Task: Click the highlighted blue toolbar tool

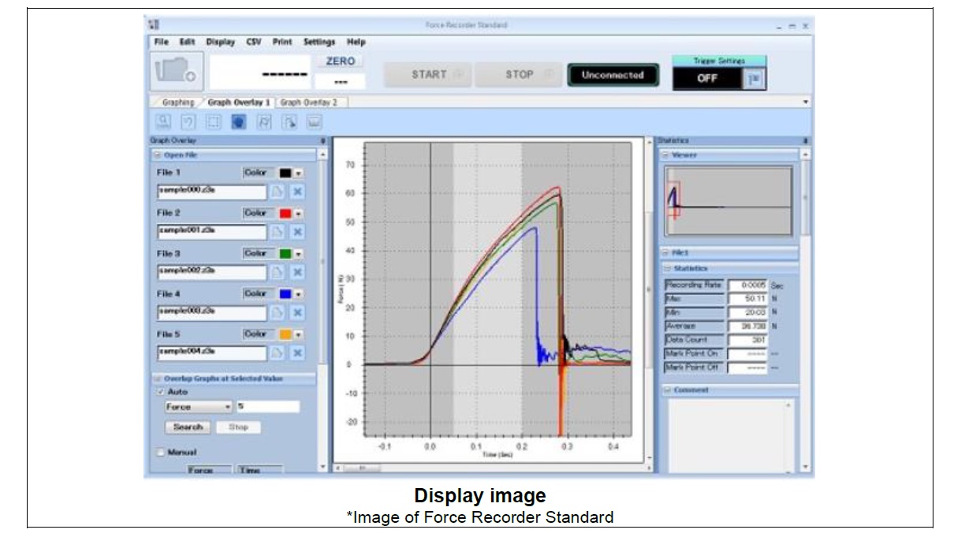Action: tap(238, 122)
